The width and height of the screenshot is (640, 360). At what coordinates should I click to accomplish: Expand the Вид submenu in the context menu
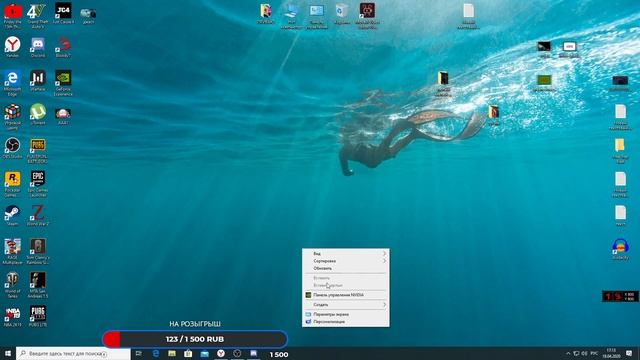click(x=346, y=253)
